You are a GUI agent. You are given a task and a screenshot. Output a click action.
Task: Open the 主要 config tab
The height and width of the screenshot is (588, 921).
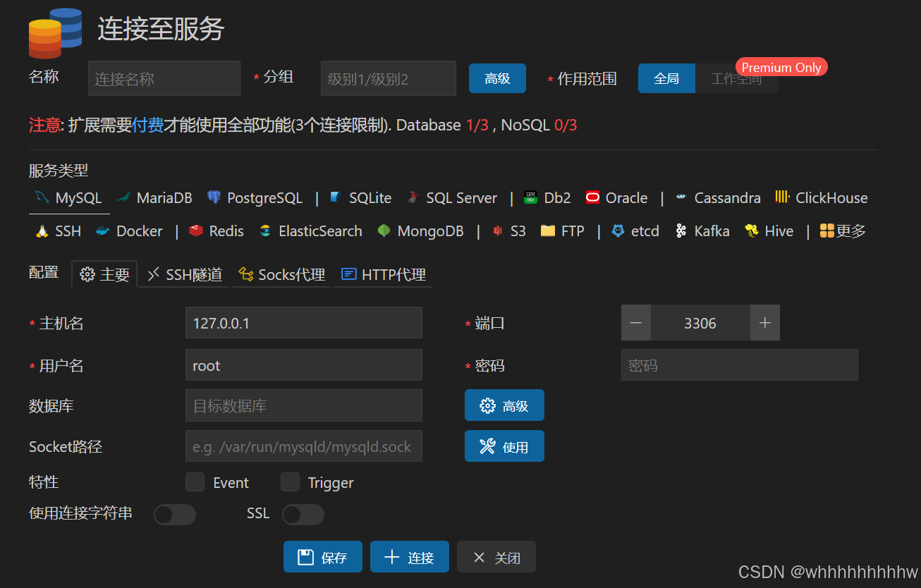104,274
